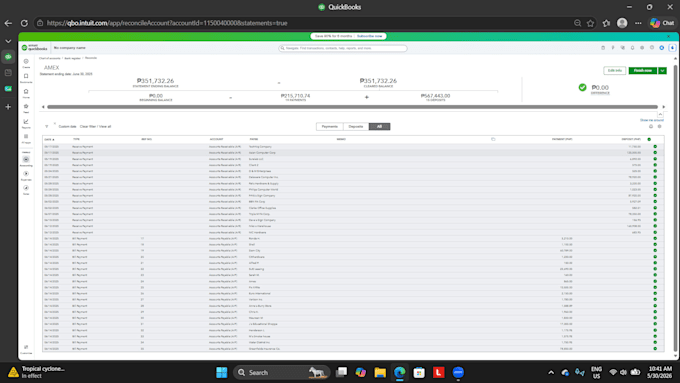Click Subscribe now in the promo banner
Viewport: 680px width, 383px height.
click(x=369, y=36)
